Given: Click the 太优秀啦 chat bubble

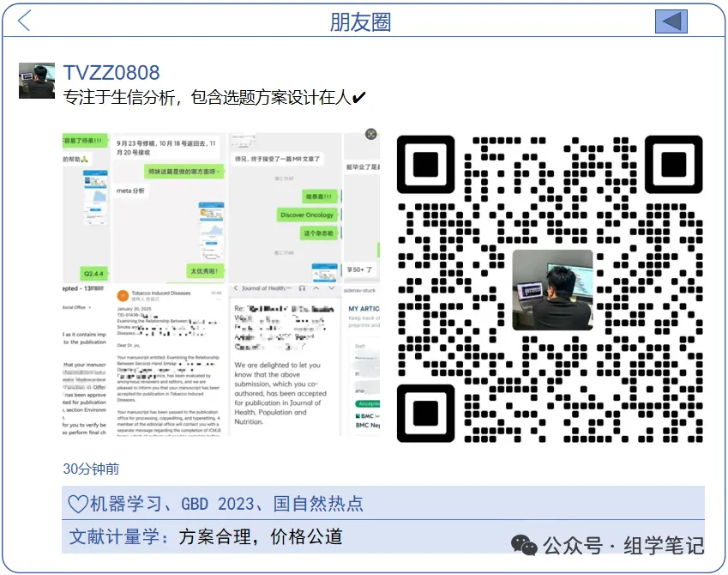Looking at the screenshot, I should coord(204,270).
